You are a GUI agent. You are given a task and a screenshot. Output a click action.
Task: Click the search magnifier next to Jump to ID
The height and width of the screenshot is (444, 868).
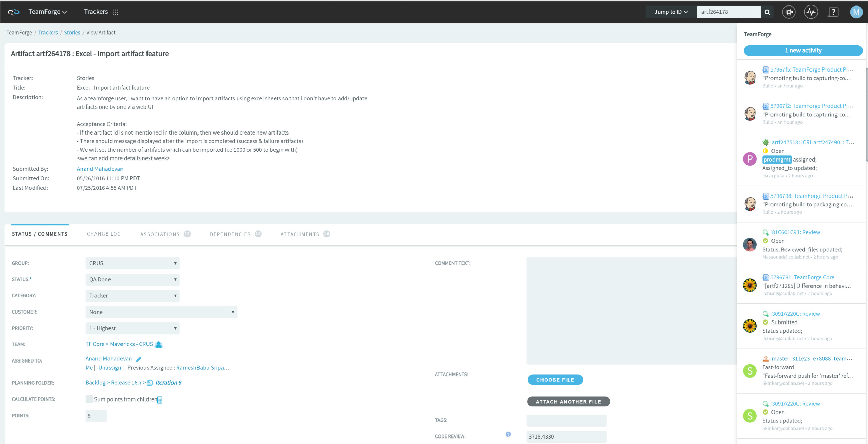click(767, 12)
